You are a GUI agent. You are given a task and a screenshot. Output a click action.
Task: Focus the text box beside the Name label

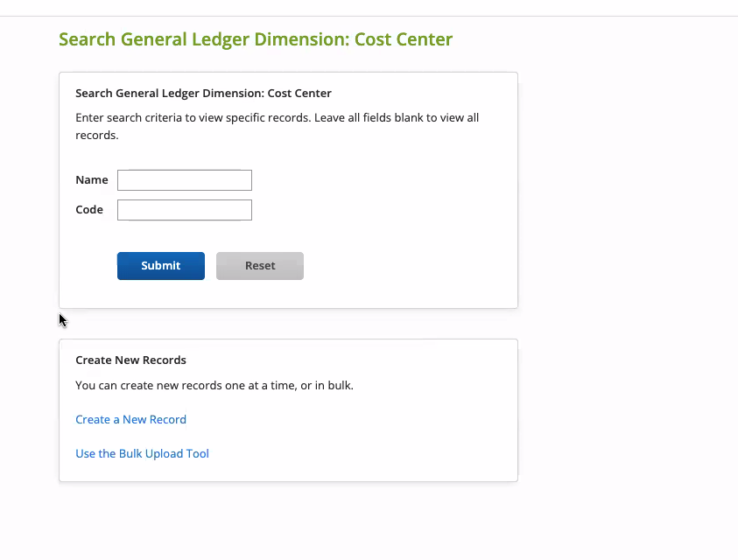(x=185, y=180)
